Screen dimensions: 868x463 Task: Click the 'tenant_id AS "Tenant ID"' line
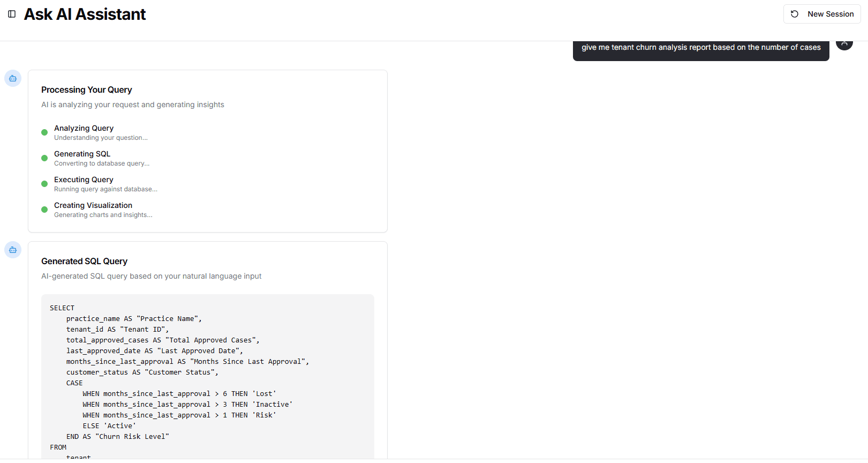117,330
